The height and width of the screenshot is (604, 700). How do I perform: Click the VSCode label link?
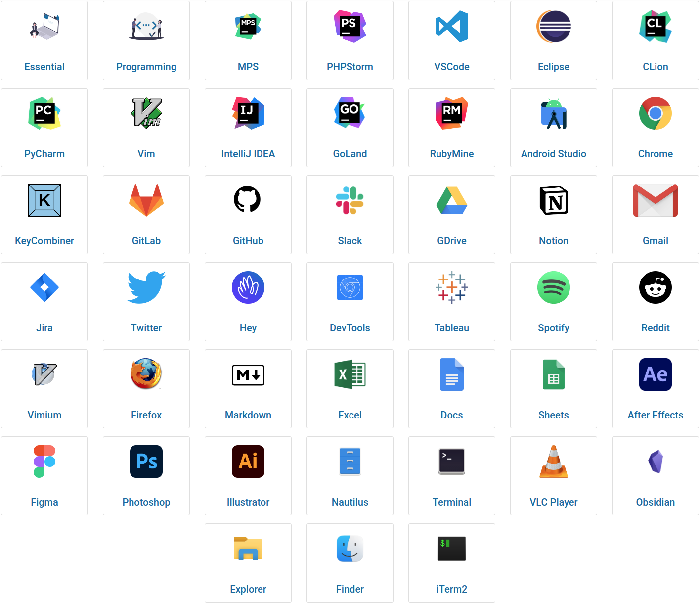point(452,67)
